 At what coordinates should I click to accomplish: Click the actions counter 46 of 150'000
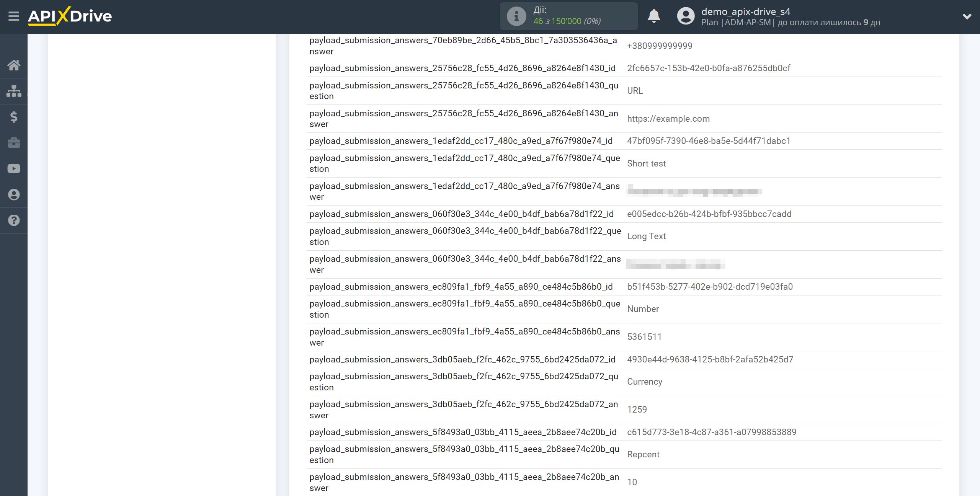[x=567, y=21]
